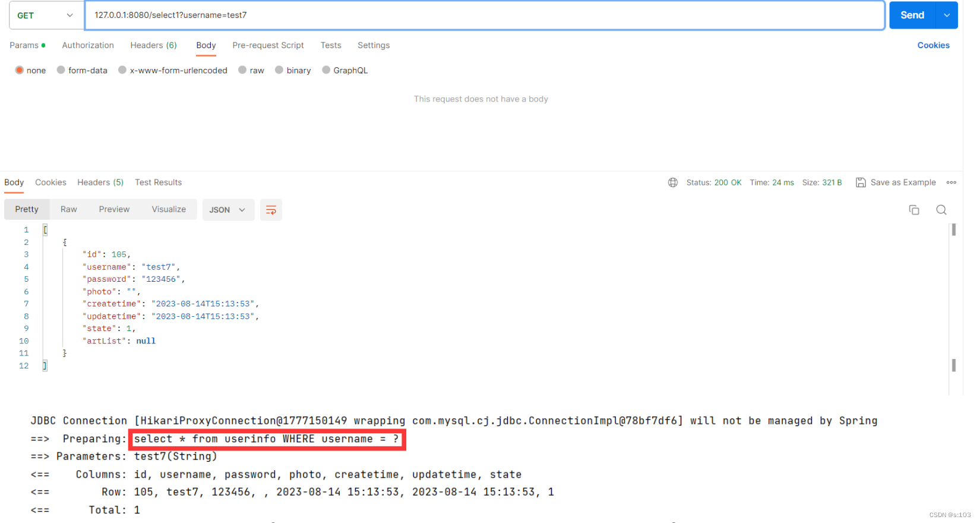Select the request Body tab
Viewport: 980px width, 523px height.
[x=206, y=45]
